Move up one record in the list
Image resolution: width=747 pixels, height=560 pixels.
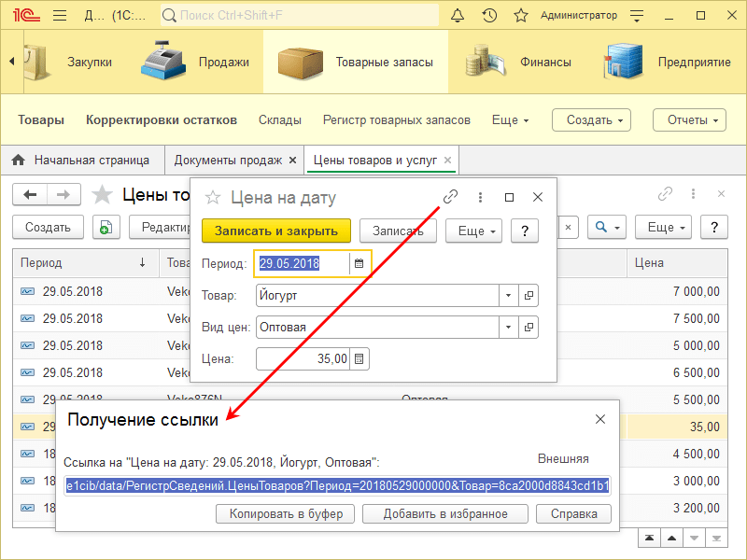pos(671,539)
